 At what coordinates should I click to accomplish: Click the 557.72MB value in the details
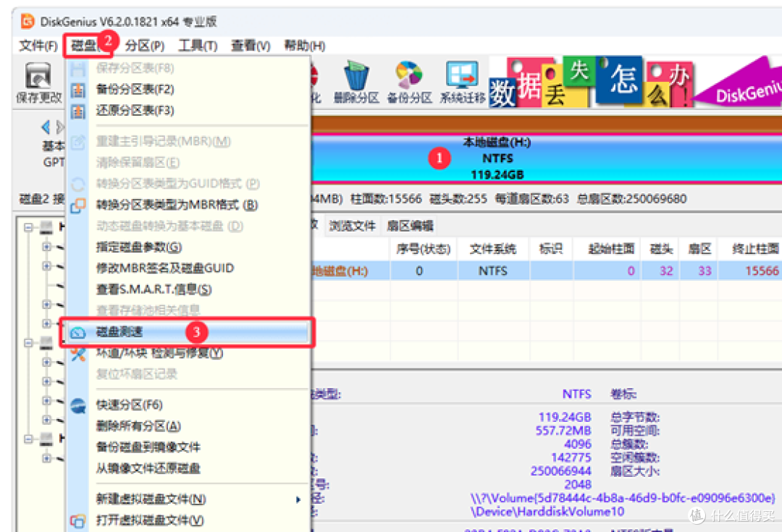563,431
